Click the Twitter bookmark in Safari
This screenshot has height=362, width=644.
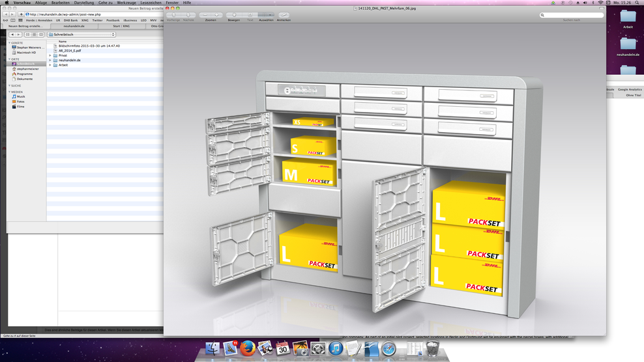pyautogui.click(x=97, y=20)
